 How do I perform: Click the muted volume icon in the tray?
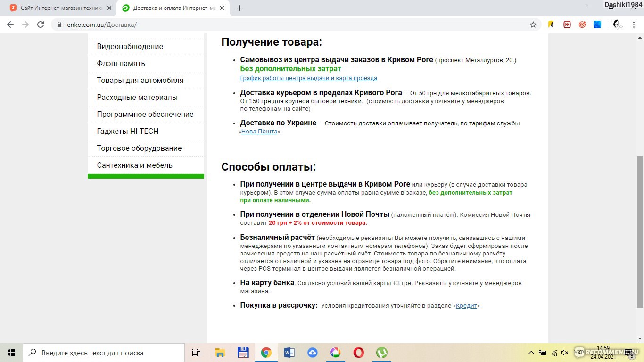(565, 353)
